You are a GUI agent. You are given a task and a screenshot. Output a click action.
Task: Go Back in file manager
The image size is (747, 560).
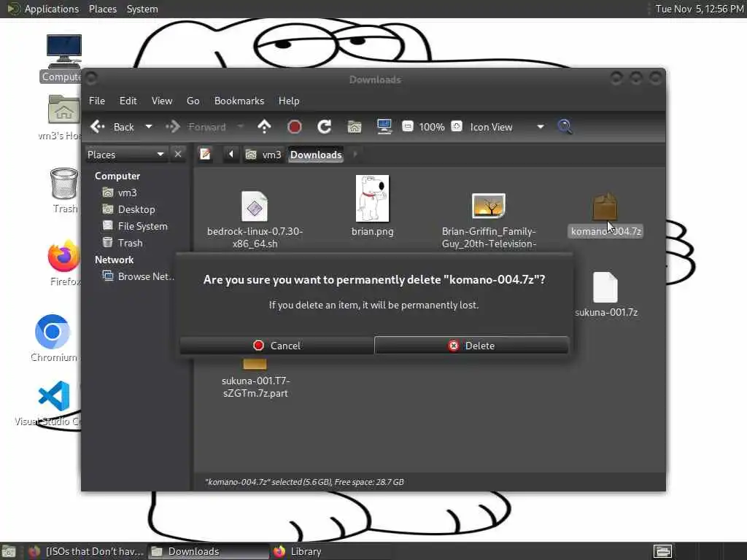tap(113, 127)
